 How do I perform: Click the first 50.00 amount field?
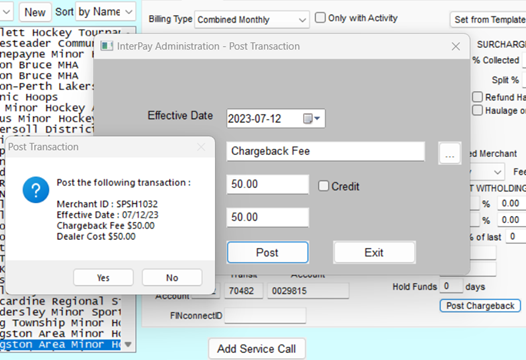coord(267,184)
